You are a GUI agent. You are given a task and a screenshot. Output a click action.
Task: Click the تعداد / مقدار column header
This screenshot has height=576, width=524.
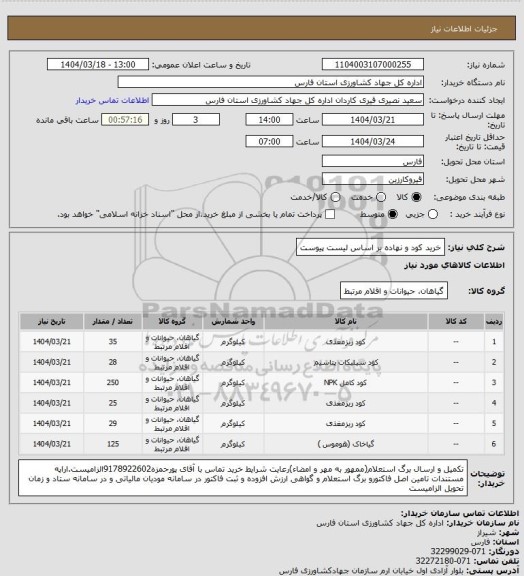(x=112, y=321)
